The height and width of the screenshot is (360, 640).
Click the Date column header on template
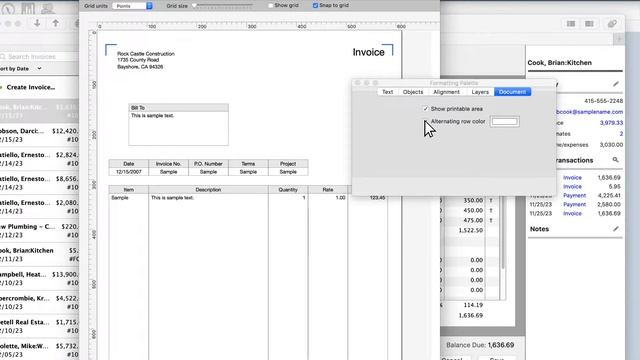click(129, 164)
